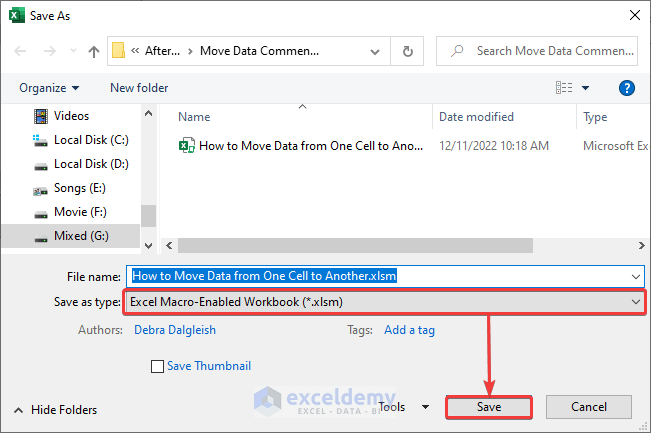Screen dimensions: 651x433
Task: Click the Mixed (G:) drive icon
Action: coord(41,236)
